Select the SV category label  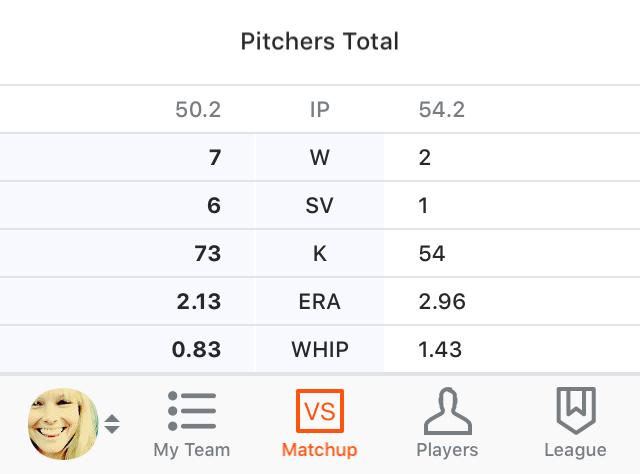(x=320, y=205)
